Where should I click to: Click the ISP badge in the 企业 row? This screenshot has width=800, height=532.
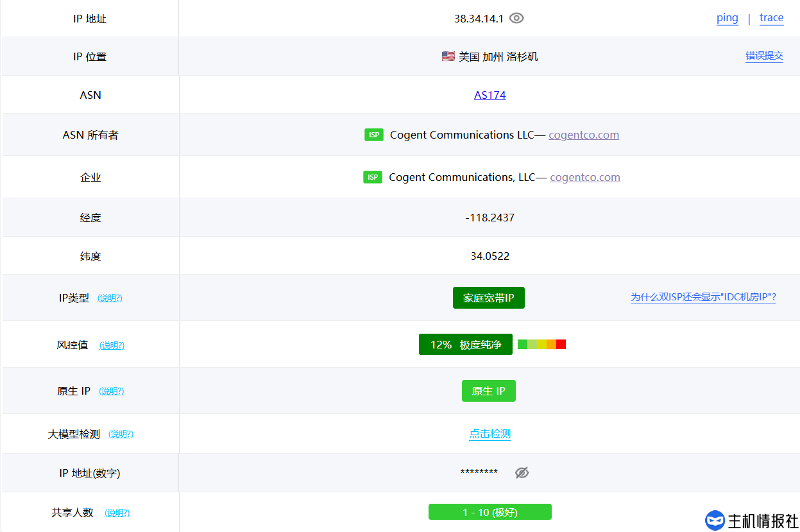click(x=373, y=177)
